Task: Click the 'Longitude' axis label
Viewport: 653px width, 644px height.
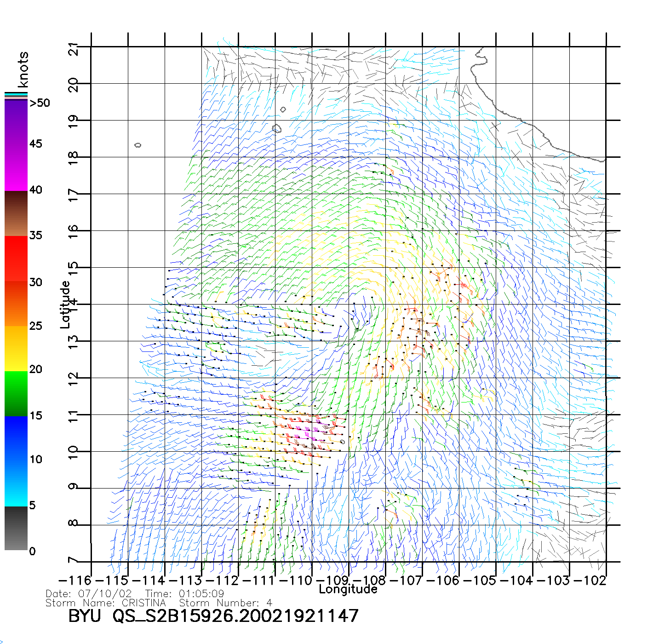Action: tap(348, 589)
